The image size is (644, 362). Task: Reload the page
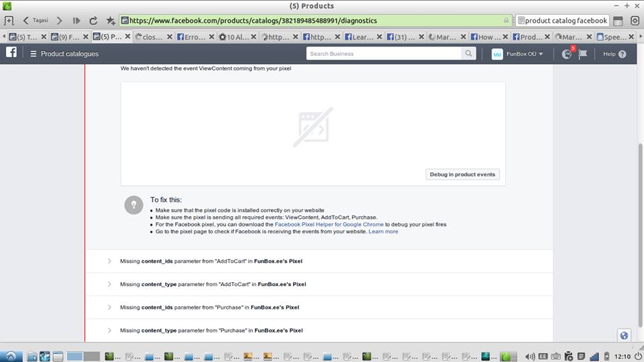94,21
